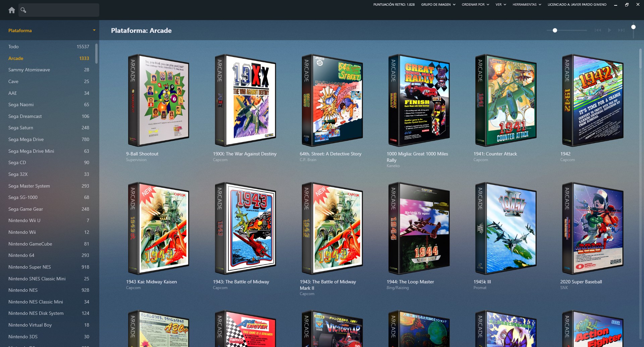644x347 pixels.
Task: Select 19XX: The War Against Destiny box
Action: click(x=246, y=100)
